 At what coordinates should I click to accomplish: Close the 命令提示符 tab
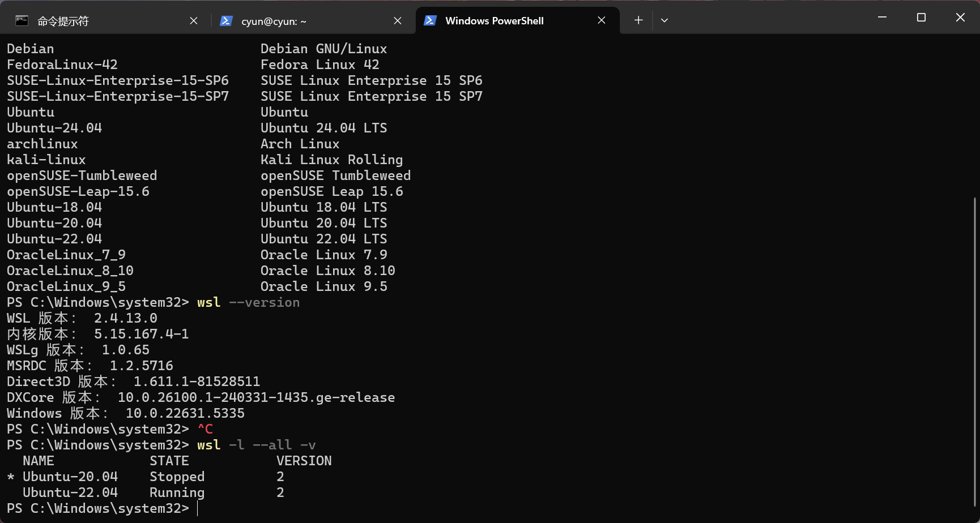194,21
